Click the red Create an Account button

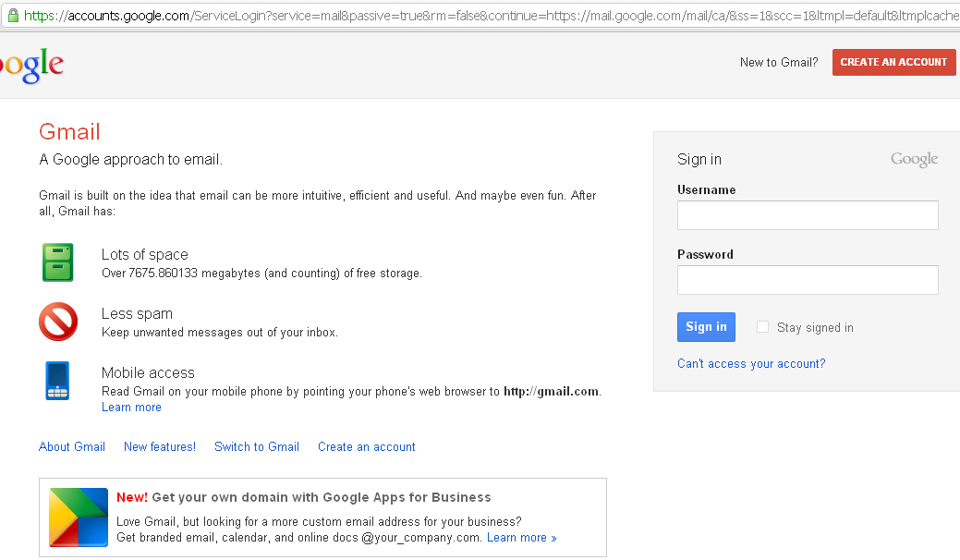[x=893, y=62]
